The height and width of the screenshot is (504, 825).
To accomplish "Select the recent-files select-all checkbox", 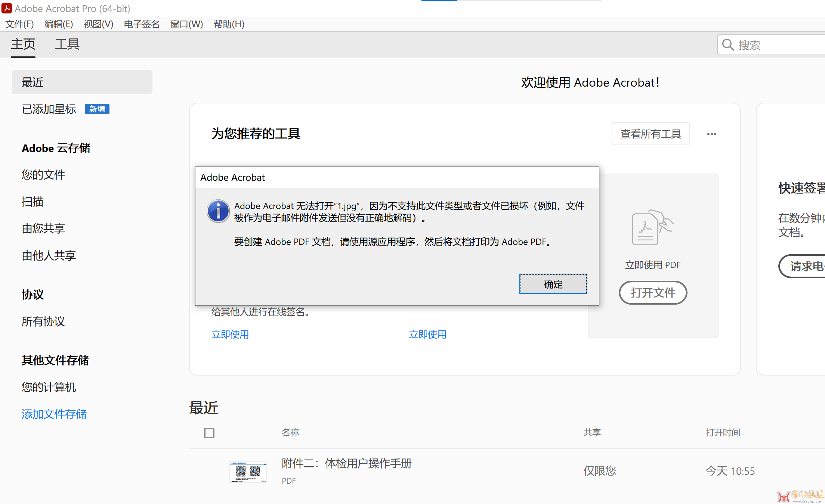I will [209, 433].
